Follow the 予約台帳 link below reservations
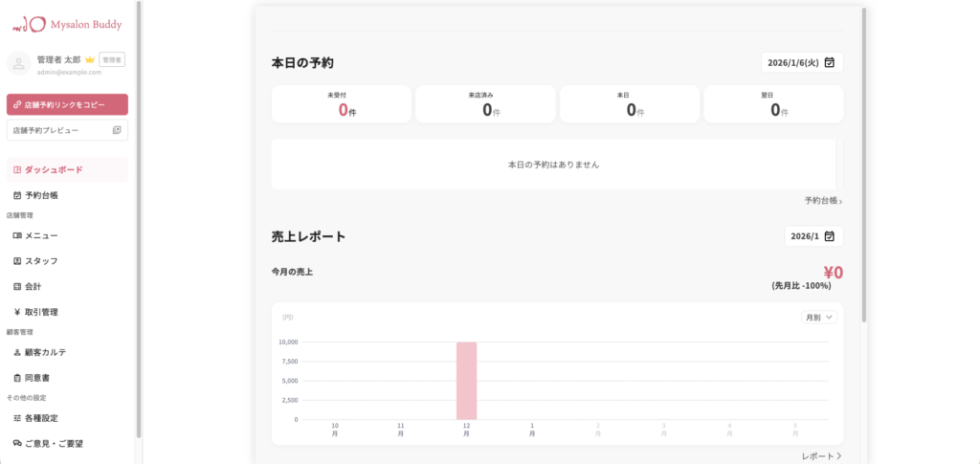 tap(823, 201)
